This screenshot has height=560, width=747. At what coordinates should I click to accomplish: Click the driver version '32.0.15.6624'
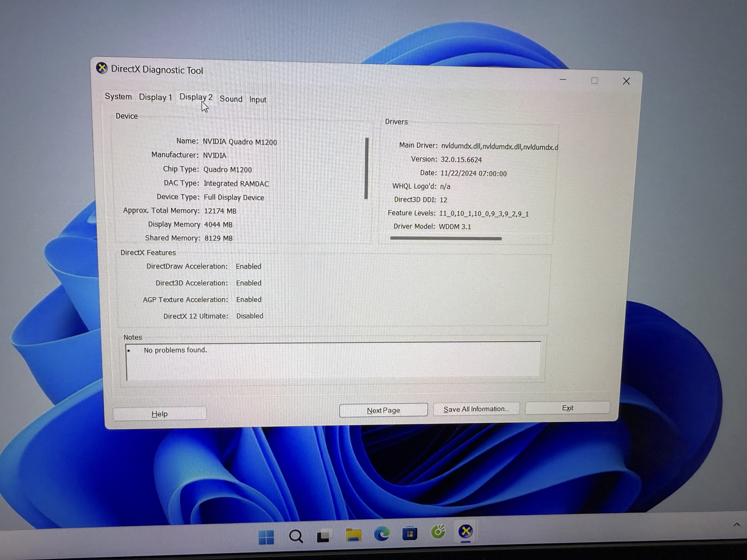(461, 160)
